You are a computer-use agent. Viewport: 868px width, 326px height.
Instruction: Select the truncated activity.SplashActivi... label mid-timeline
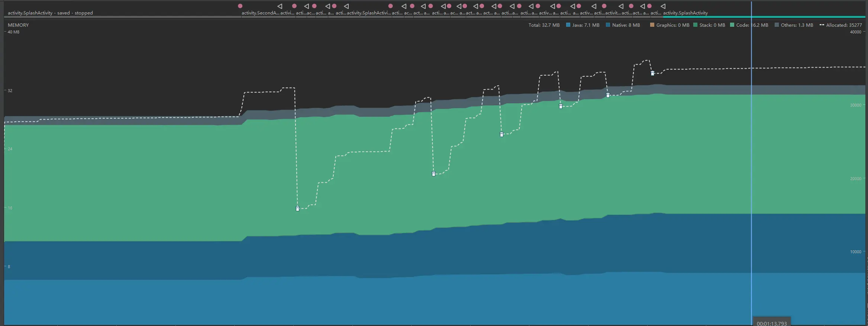(x=369, y=13)
